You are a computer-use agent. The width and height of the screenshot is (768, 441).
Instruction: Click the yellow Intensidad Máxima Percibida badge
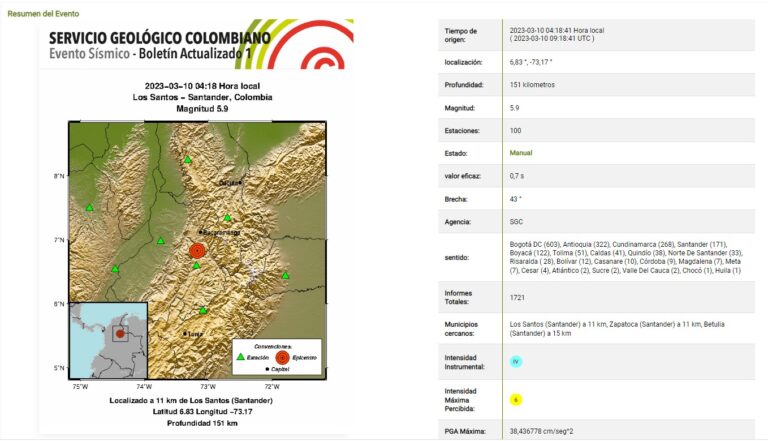[x=516, y=400]
